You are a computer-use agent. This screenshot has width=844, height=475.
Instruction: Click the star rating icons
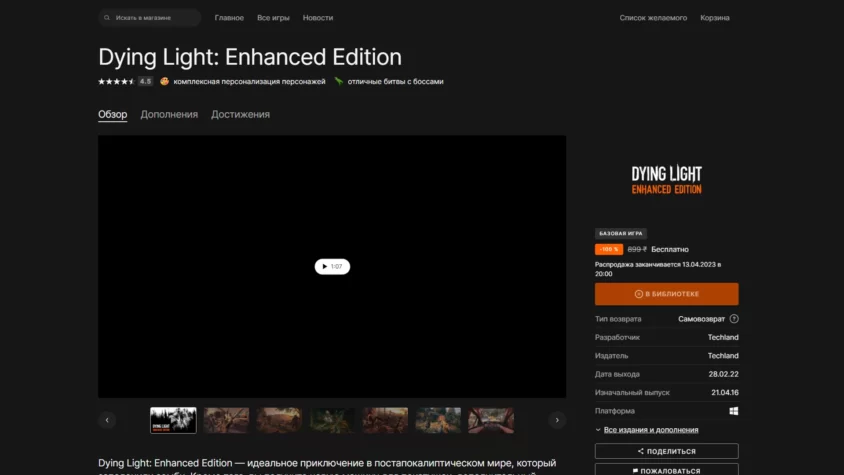pos(116,81)
